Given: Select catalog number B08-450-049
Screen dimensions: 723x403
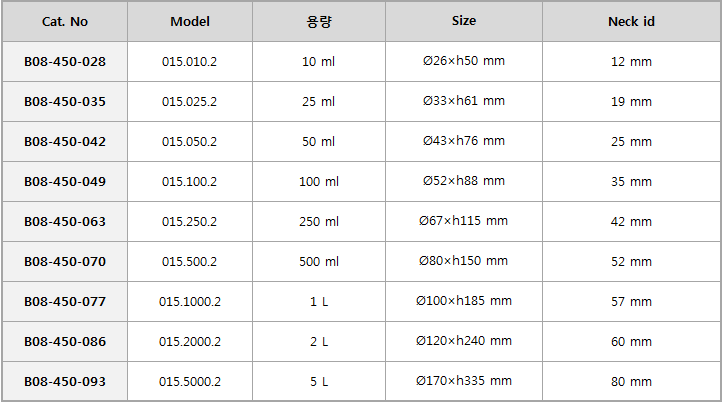Looking at the screenshot, I should click(65, 182).
